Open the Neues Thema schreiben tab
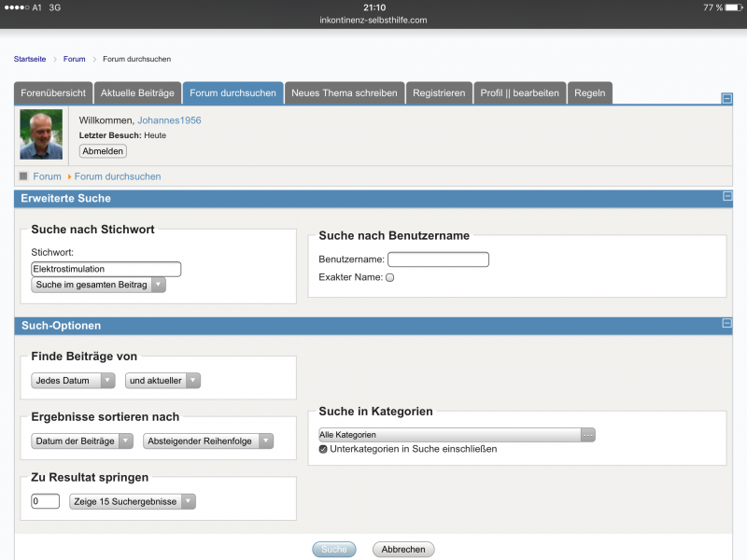Viewport: 747px width, 560px height. click(x=344, y=93)
